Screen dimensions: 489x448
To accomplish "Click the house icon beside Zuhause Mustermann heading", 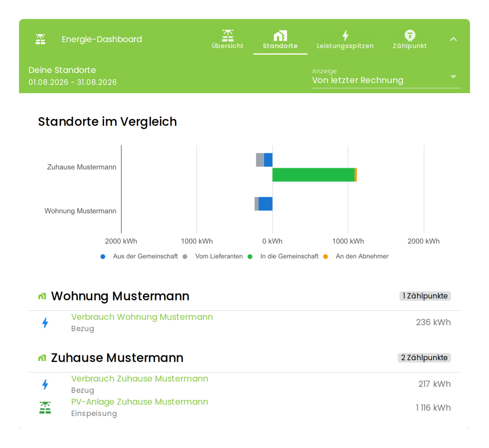I will click(42, 358).
